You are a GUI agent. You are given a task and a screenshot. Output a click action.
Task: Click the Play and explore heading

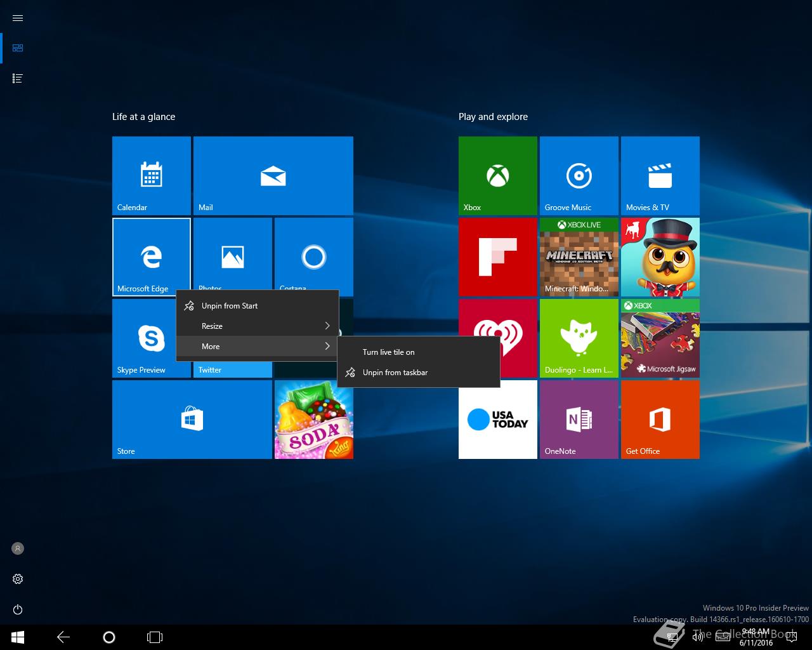(x=493, y=117)
